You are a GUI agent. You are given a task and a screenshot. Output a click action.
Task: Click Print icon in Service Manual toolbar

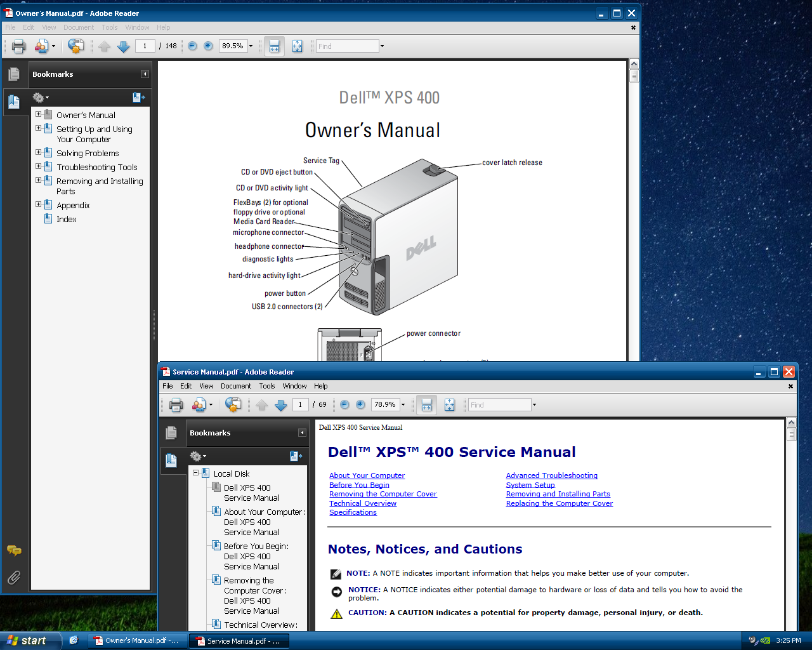pos(176,404)
